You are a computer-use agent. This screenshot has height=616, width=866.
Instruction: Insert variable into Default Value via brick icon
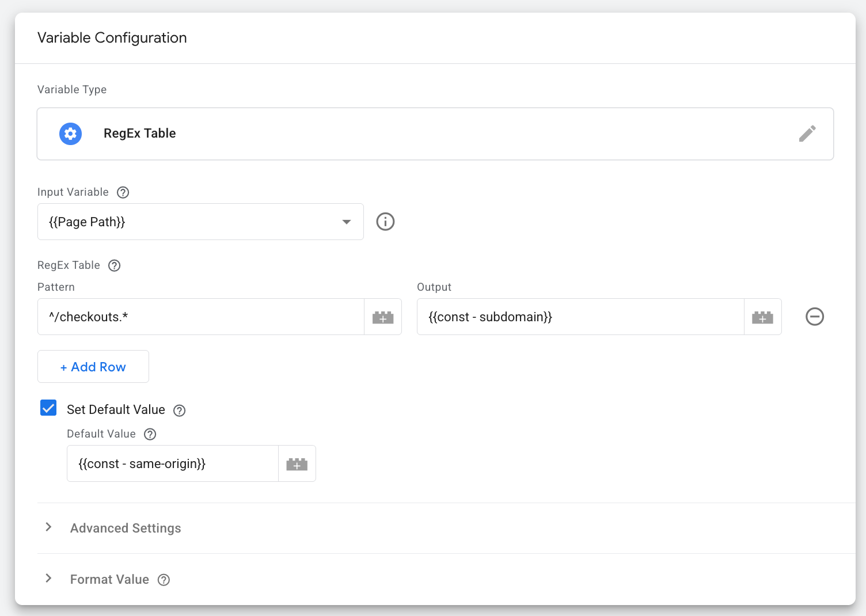tap(297, 463)
